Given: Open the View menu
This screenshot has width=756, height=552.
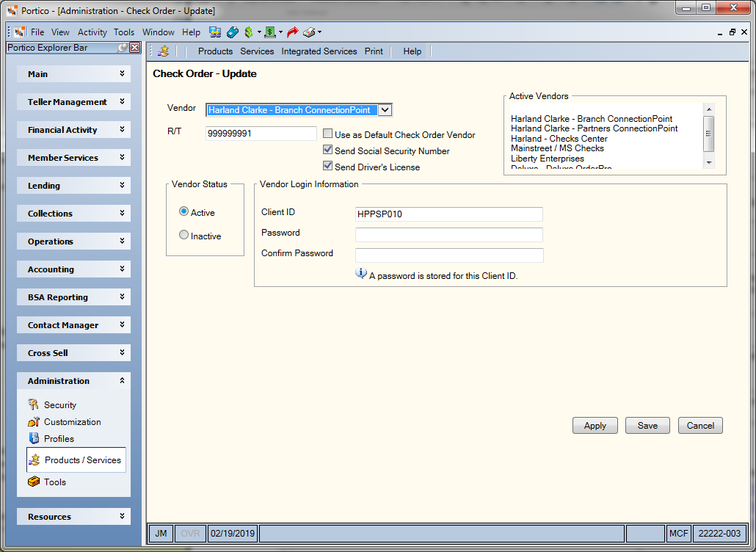Looking at the screenshot, I should (60, 32).
